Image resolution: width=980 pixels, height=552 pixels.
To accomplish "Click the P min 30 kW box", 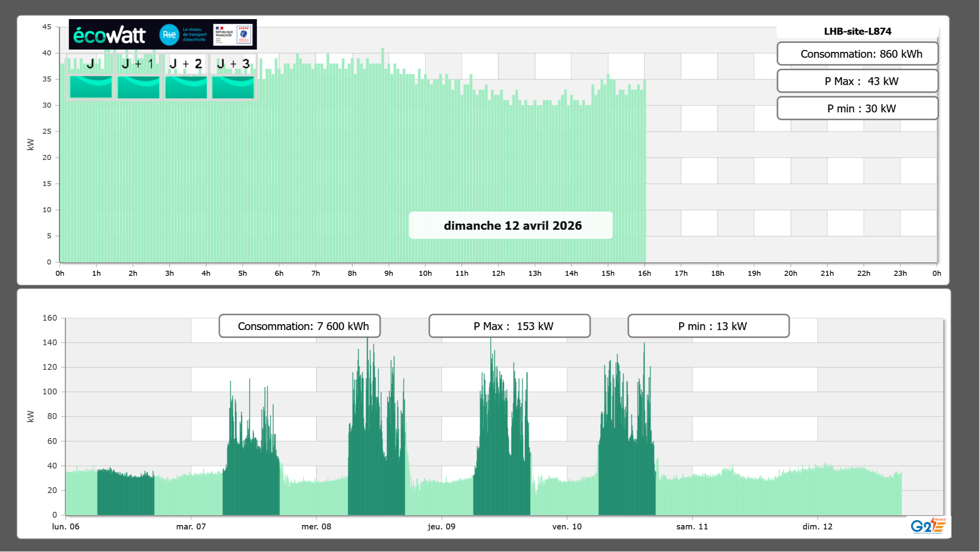I will (x=857, y=108).
